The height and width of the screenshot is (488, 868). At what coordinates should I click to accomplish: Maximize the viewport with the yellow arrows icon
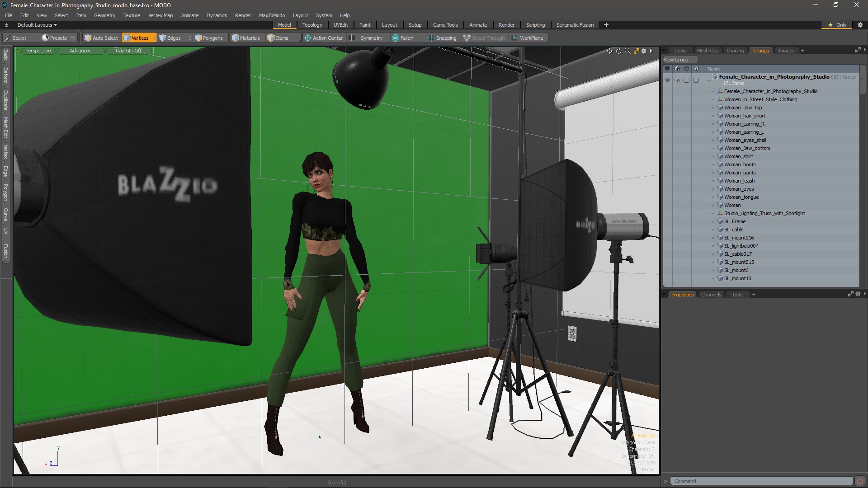coord(636,51)
